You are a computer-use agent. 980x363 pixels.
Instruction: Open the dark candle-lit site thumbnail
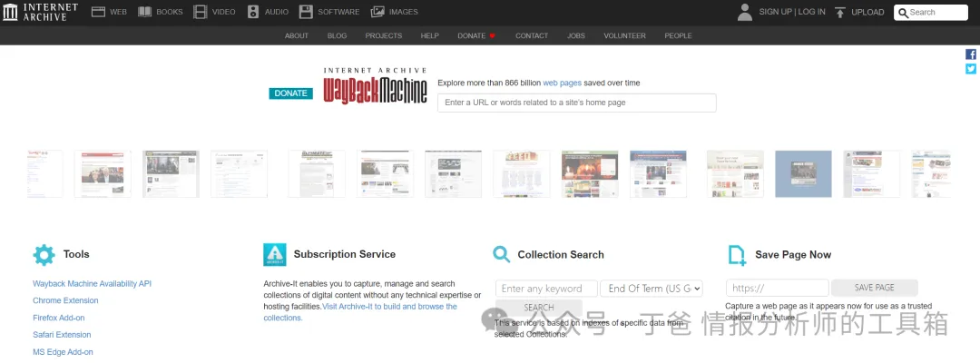(x=590, y=173)
